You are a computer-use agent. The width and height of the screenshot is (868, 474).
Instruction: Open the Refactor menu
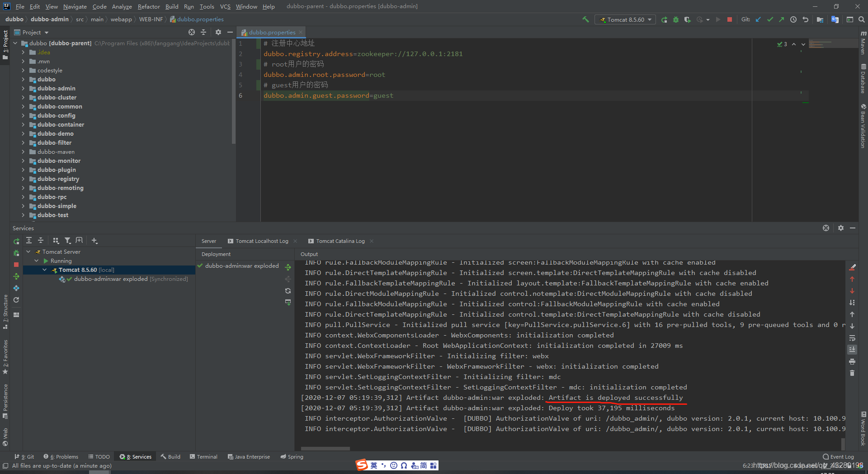coord(149,6)
